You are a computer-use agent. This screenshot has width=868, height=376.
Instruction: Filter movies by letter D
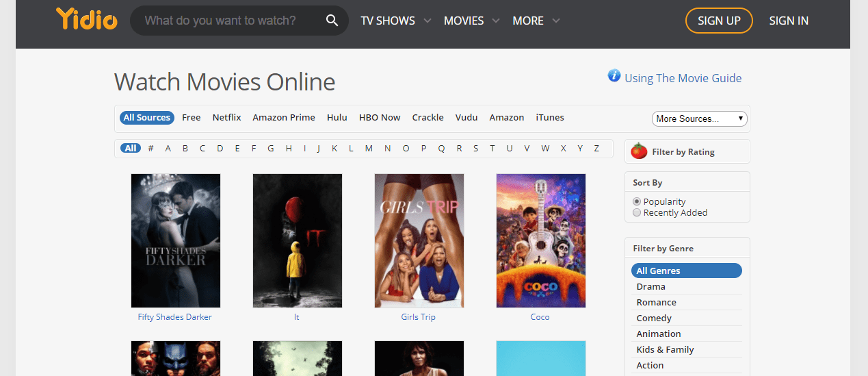click(x=220, y=149)
